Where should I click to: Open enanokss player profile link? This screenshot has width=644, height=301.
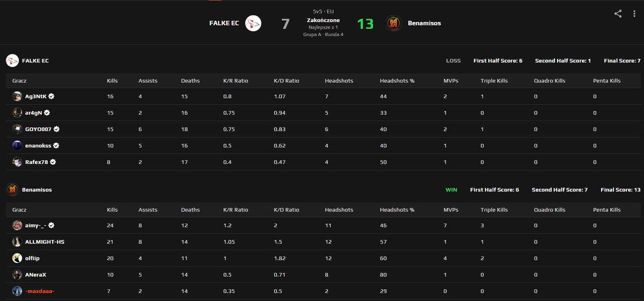point(38,145)
